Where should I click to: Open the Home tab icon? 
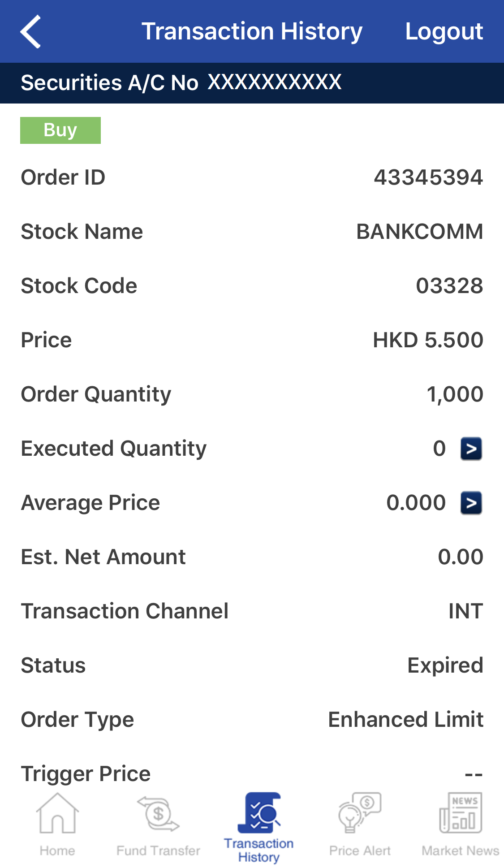tap(57, 813)
